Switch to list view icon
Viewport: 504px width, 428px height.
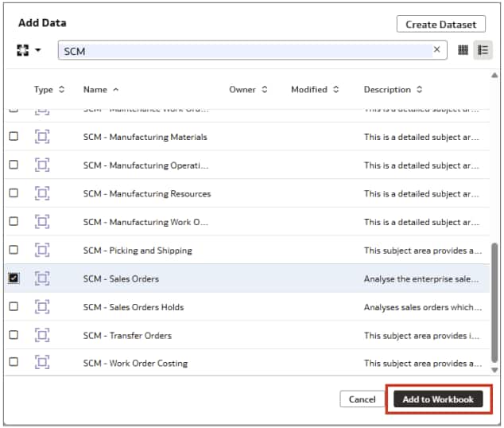483,50
